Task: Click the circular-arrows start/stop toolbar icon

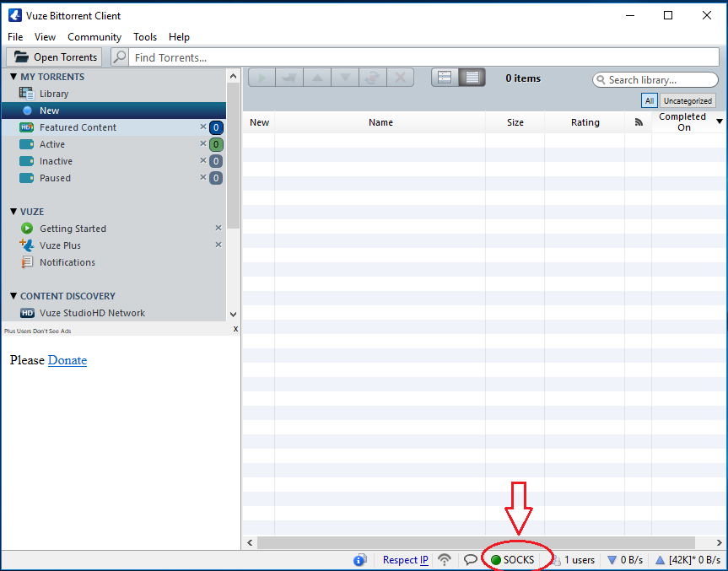Action: pos(372,78)
